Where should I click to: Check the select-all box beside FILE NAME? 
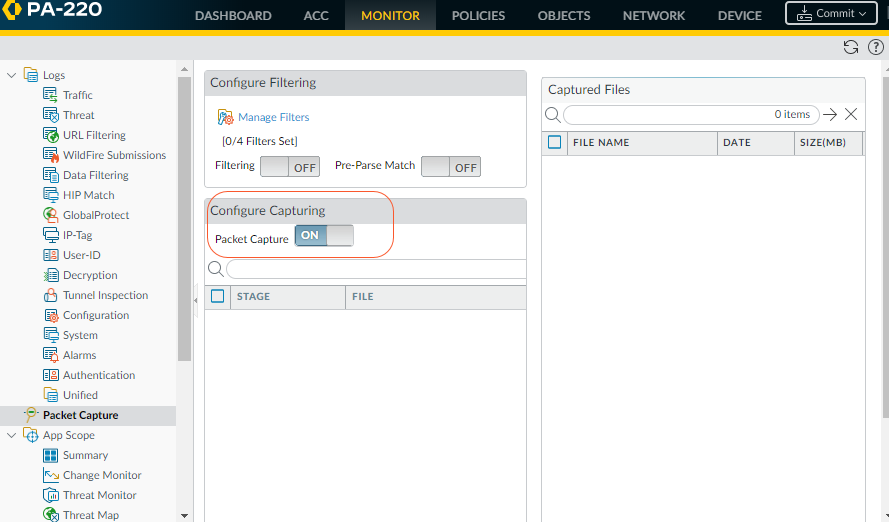(555, 143)
